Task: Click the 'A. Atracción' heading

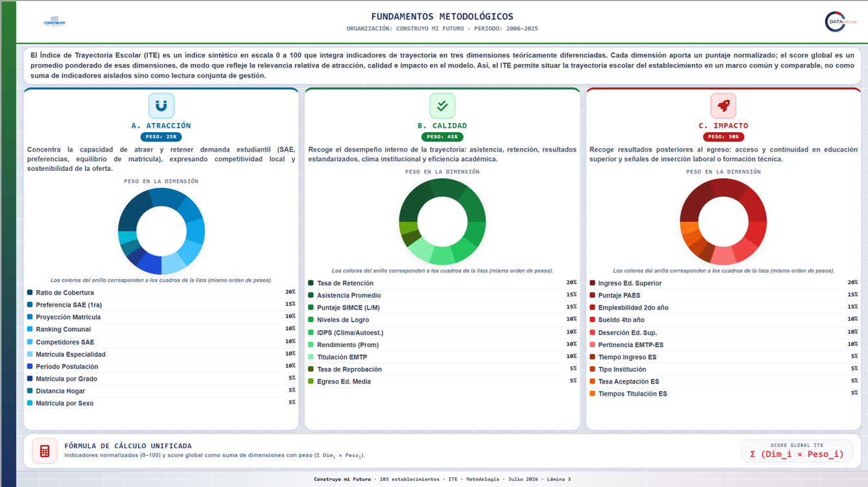Action: click(161, 126)
